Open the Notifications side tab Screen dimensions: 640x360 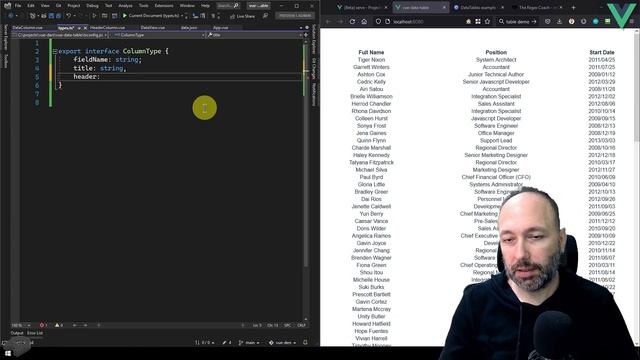(x=314, y=95)
